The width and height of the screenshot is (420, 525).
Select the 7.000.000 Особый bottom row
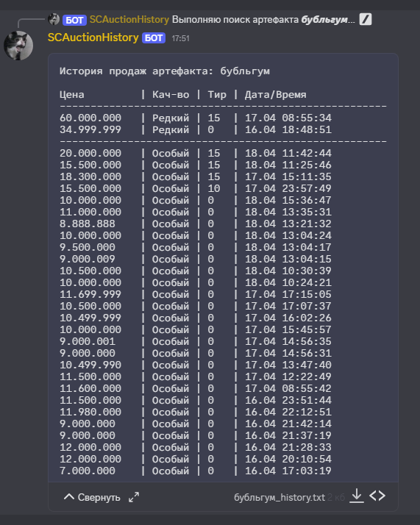click(196, 471)
